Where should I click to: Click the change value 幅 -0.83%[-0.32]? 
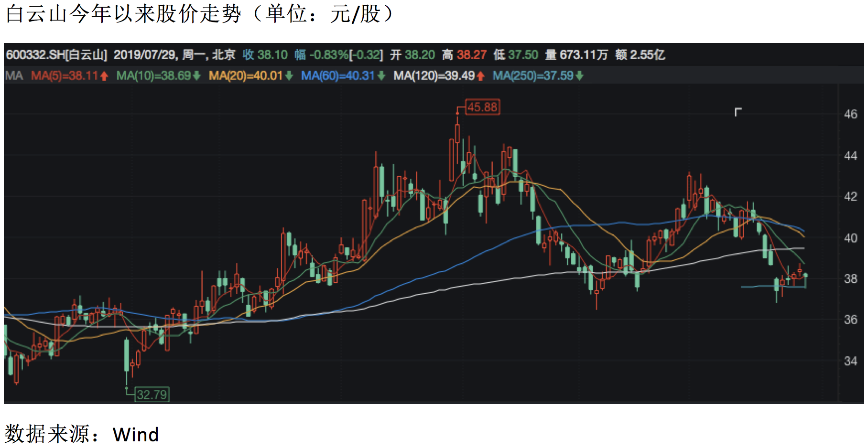click(339, 55)
